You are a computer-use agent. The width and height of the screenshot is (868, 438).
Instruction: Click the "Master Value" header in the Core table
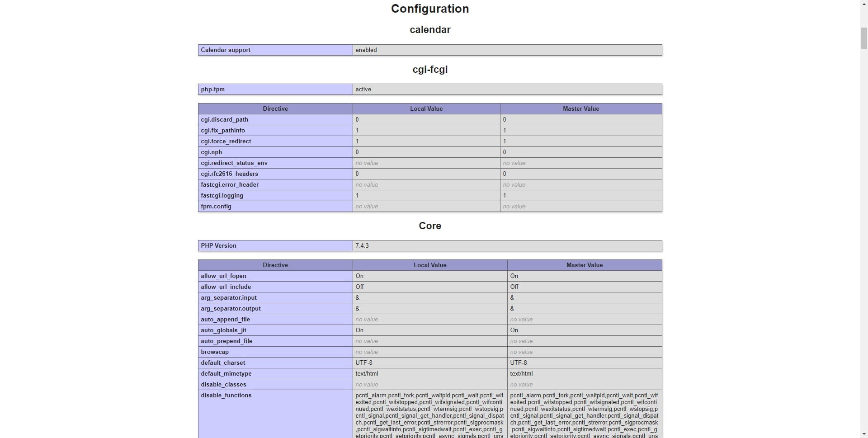585,265
